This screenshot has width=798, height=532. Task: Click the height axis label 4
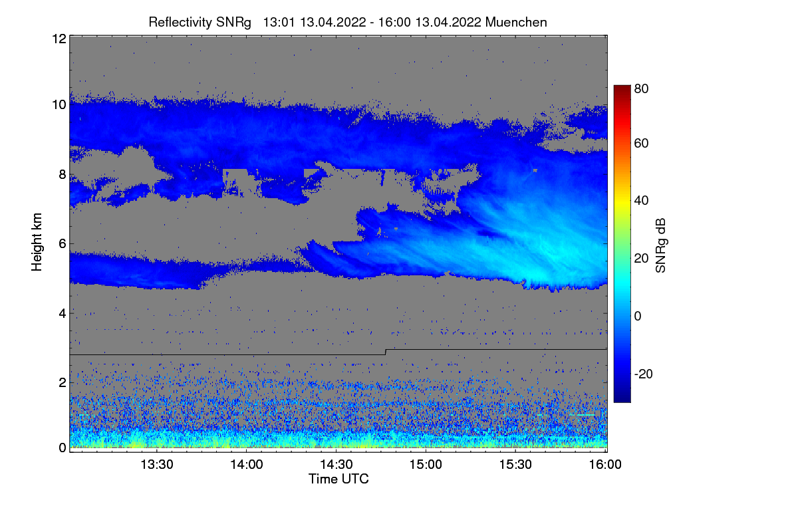pos(62,313)
